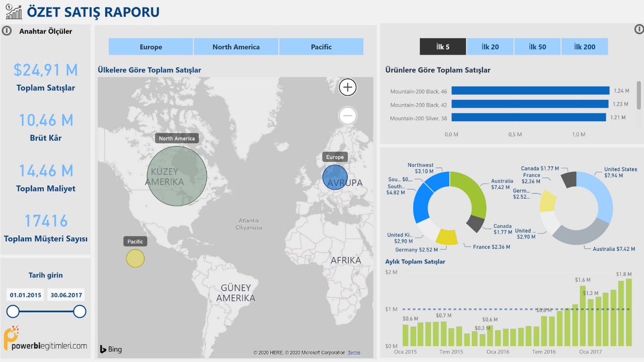The width and height of the screenshot is (644, 362).
Task: Open the Terms link on the map
Action: click(354, 352)
